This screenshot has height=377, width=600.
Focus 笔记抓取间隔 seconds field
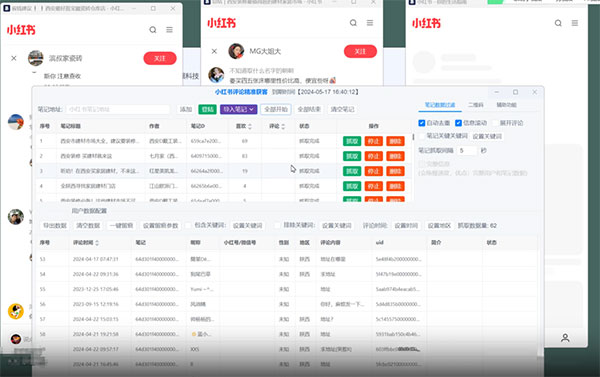click(x=468, y=151)
